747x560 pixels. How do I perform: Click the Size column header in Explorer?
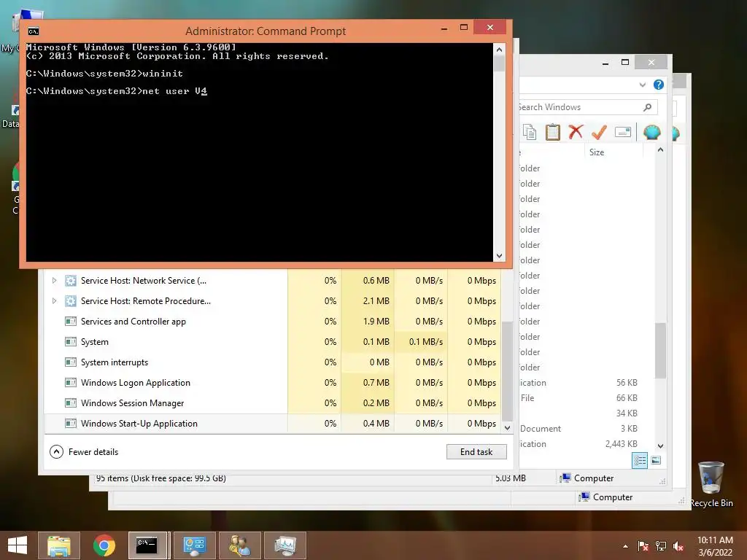point(597,152)
